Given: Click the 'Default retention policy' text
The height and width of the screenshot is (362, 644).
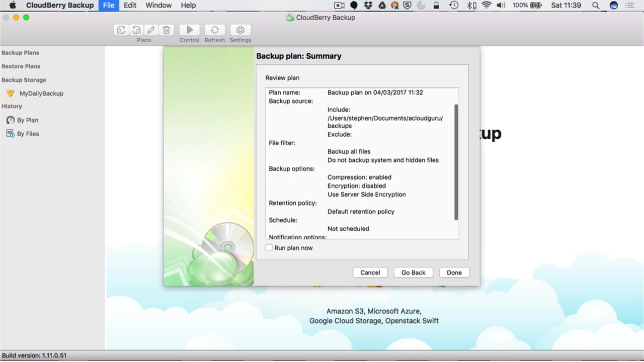Looking at the screenshot, I should point(361,212).
